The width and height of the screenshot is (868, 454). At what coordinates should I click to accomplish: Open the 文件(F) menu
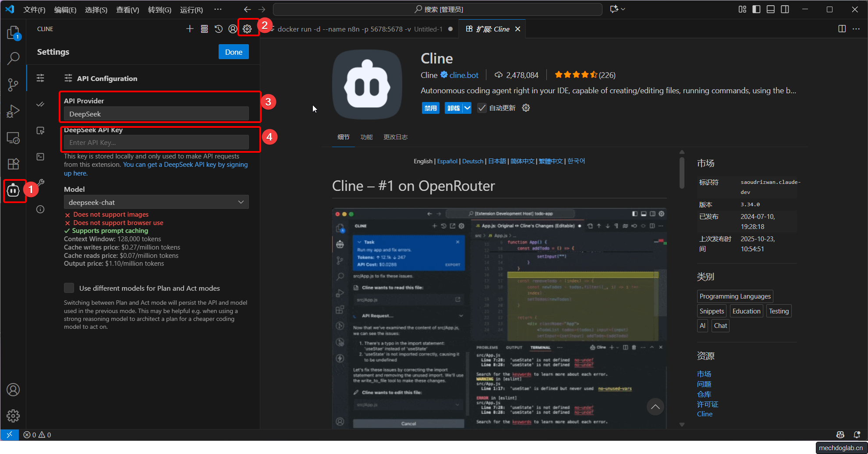click(x=34, y=10)
